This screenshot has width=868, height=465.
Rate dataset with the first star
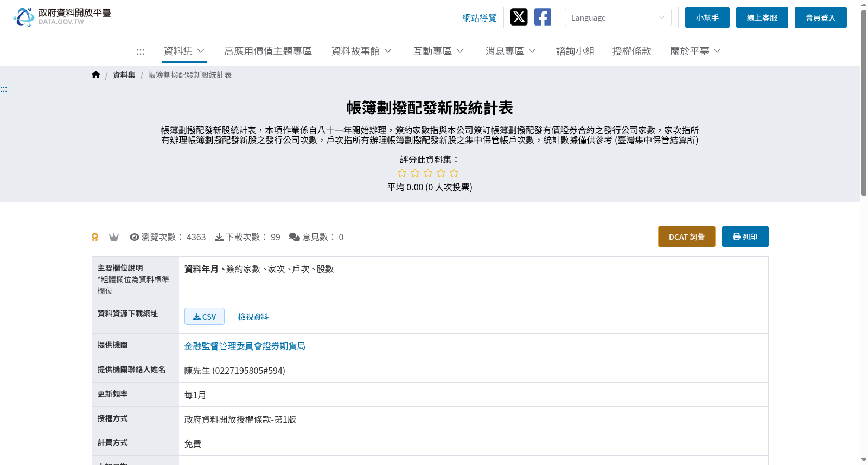[402, 173]
